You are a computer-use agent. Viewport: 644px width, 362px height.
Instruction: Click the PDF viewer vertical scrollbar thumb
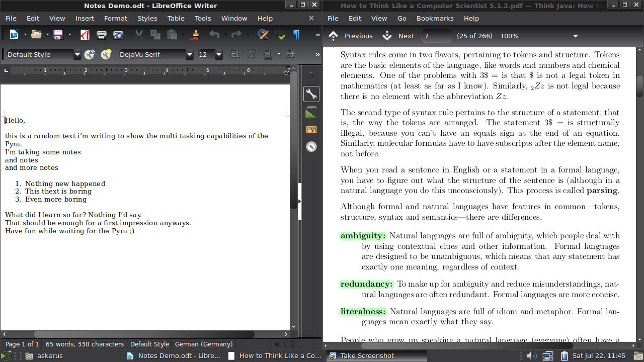tap(640, 86)
